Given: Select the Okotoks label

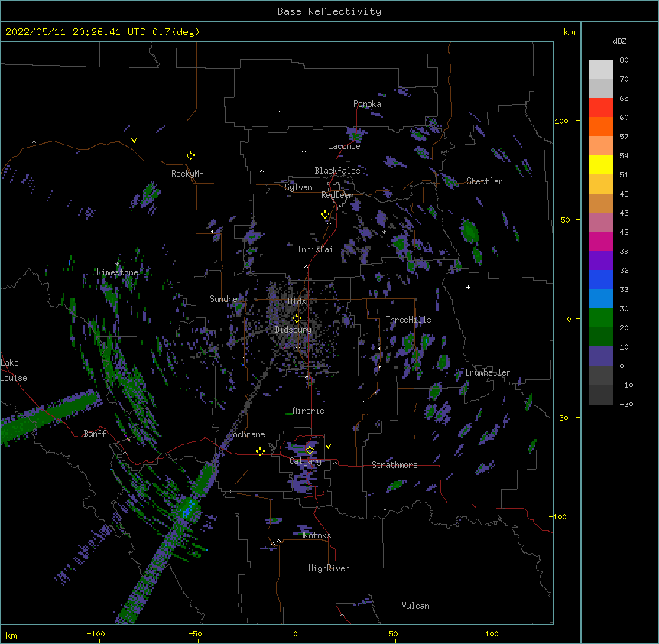Looking at the screenshot, I should [315, 535].
